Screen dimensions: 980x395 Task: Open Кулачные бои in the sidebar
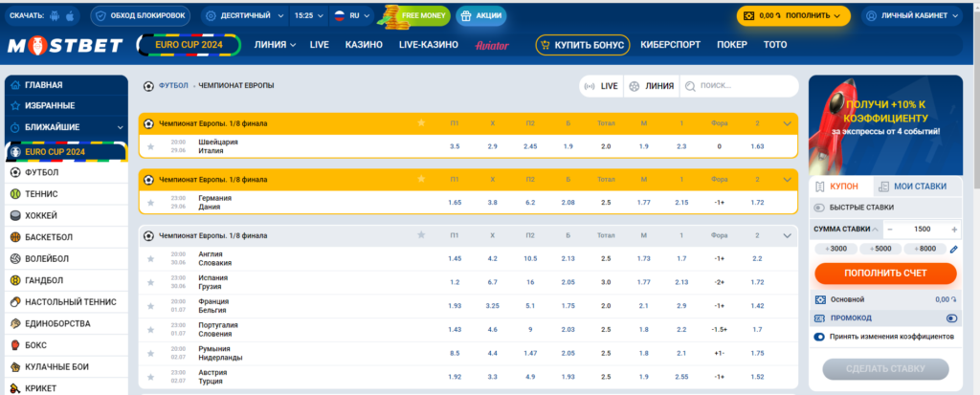(x=66, y=367)
